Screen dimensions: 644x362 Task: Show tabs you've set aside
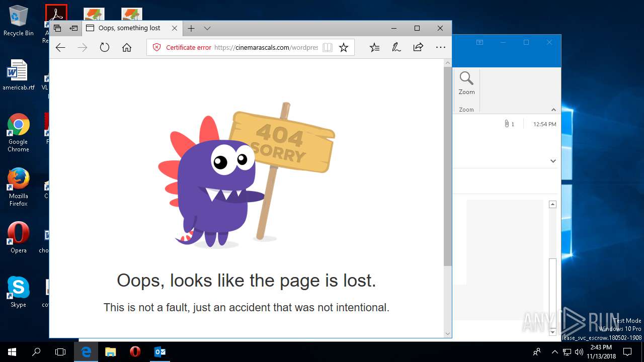pyautogui.click(x=57, y=28)
